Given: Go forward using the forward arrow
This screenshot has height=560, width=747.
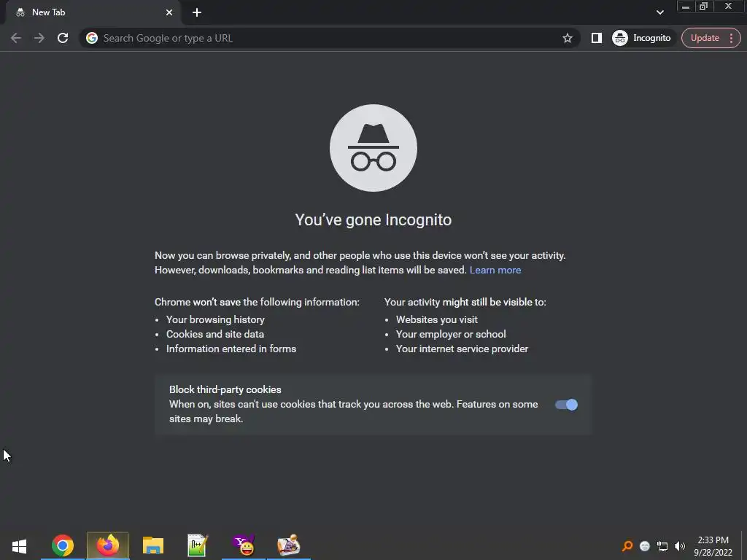Looking at the screenshot, I should point(39,38).
